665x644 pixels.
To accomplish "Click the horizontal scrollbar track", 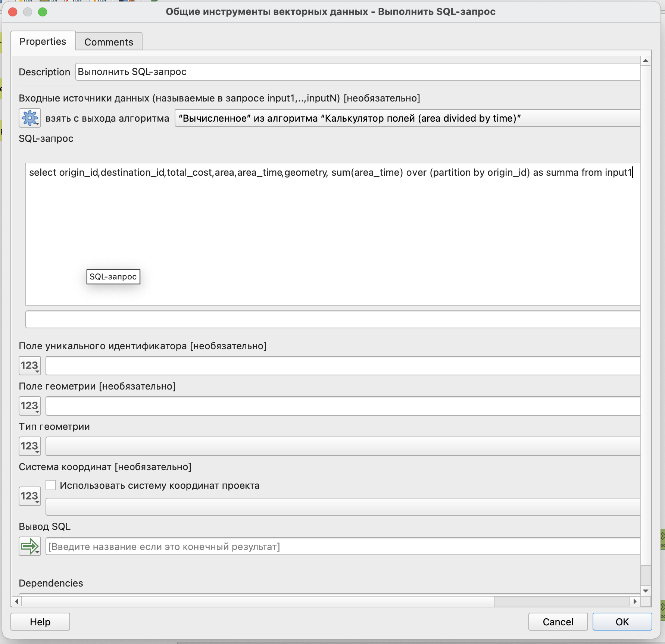I will (x=562, y=601).
